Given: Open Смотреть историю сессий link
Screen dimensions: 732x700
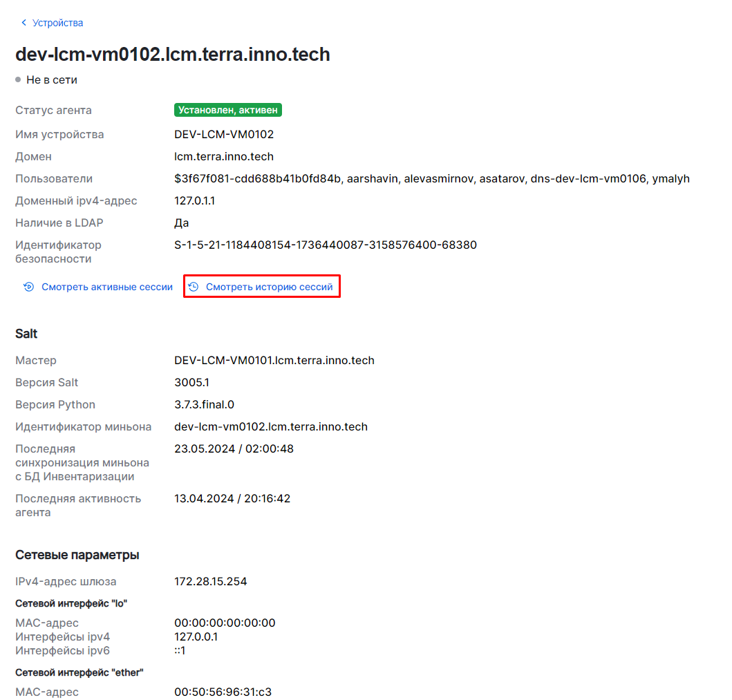Looking at the screenshot, I should pyautogui.click(x=269, y=287).
